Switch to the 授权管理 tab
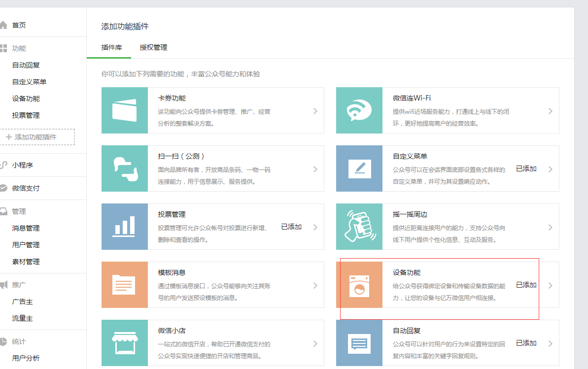The width and height of the screenshot is (588, 369). [x=153, y=48]
